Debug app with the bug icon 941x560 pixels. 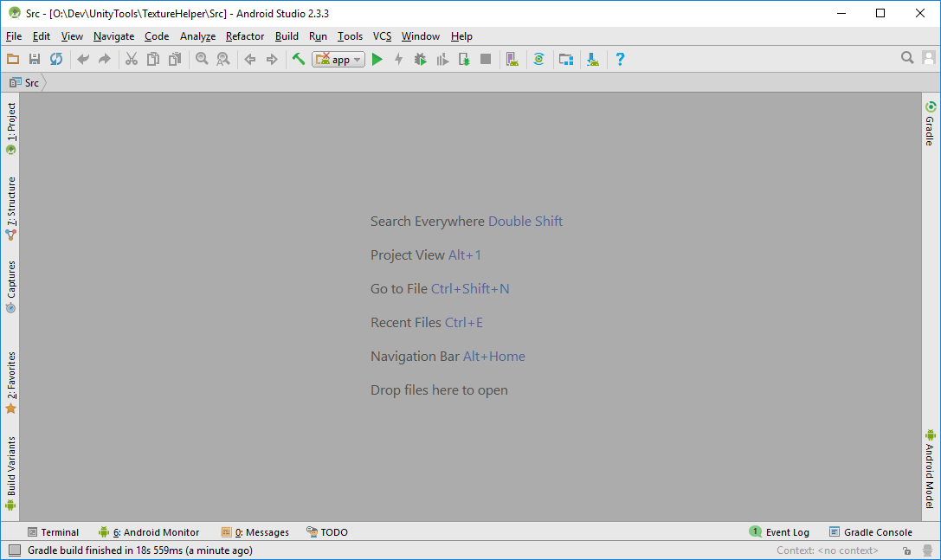(x=420, y=59)
